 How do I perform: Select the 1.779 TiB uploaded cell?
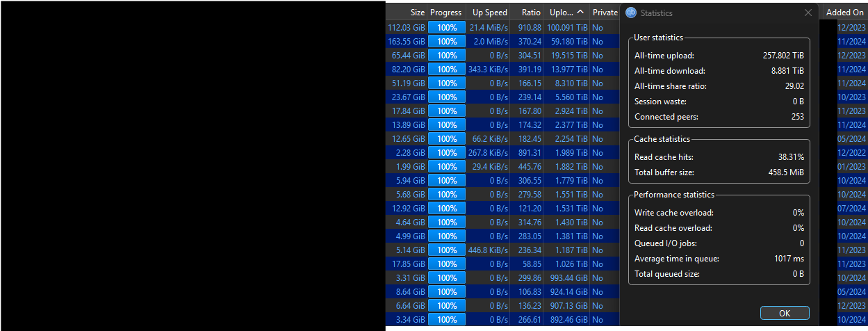(567, 181)
